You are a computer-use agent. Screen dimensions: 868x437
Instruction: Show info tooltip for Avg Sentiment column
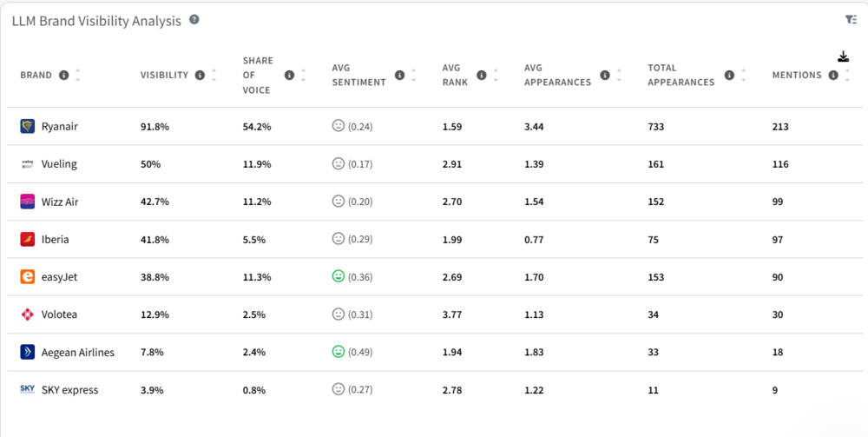399,75
